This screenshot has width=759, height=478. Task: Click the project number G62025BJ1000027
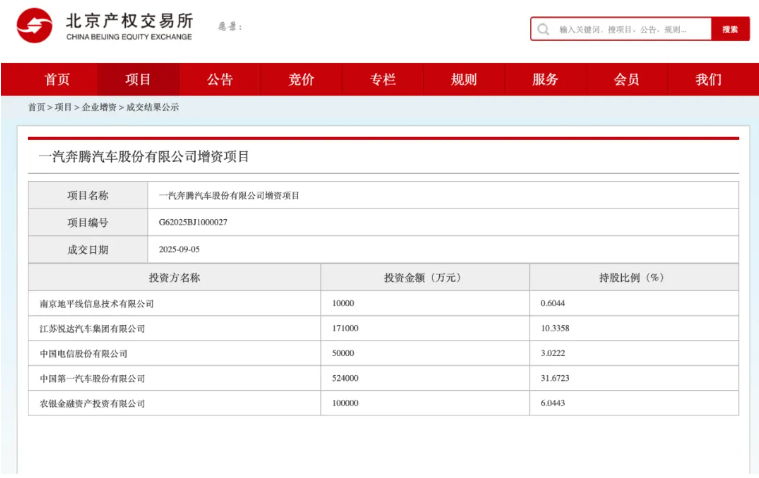193,223
